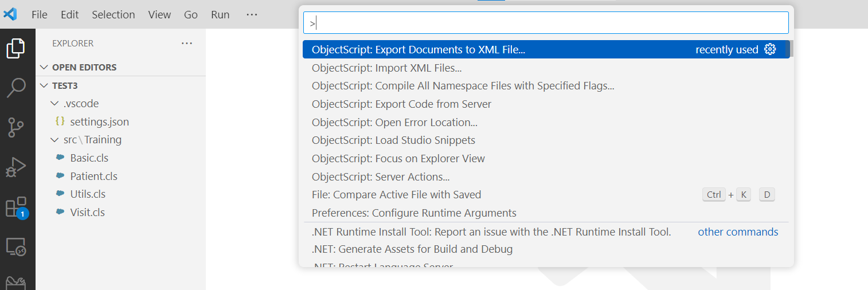
Task: Run ObjectScript: Import XML Files command
Action: pyautogui.click(x=386, y=68)
